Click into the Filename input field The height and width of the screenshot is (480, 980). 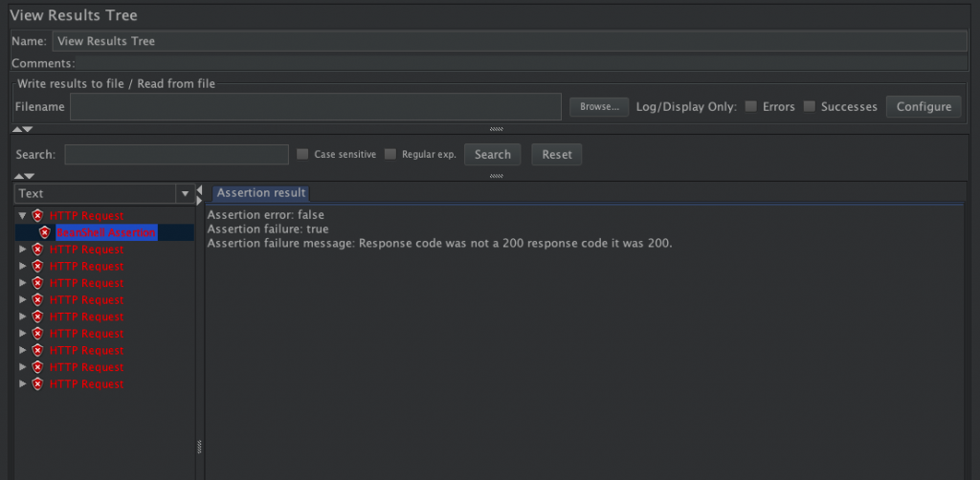(315, 107)
